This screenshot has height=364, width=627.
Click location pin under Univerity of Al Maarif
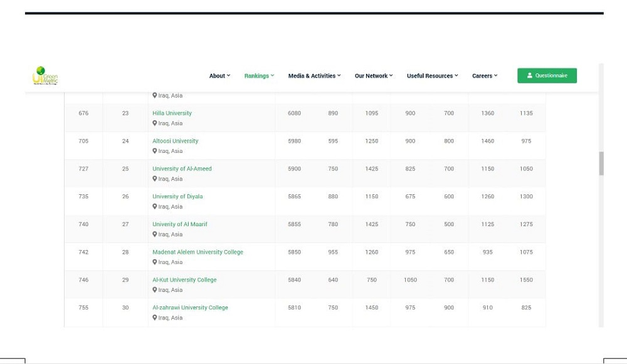pos(155,234)
